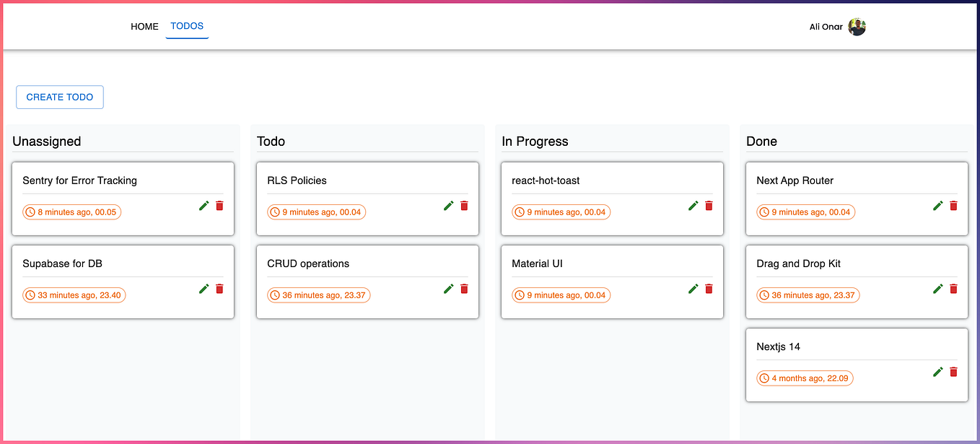The width and height of the screenshot is (980, 444).
Task: Click the edit pencil on RLS Policies
Action: tap(449, 205)
